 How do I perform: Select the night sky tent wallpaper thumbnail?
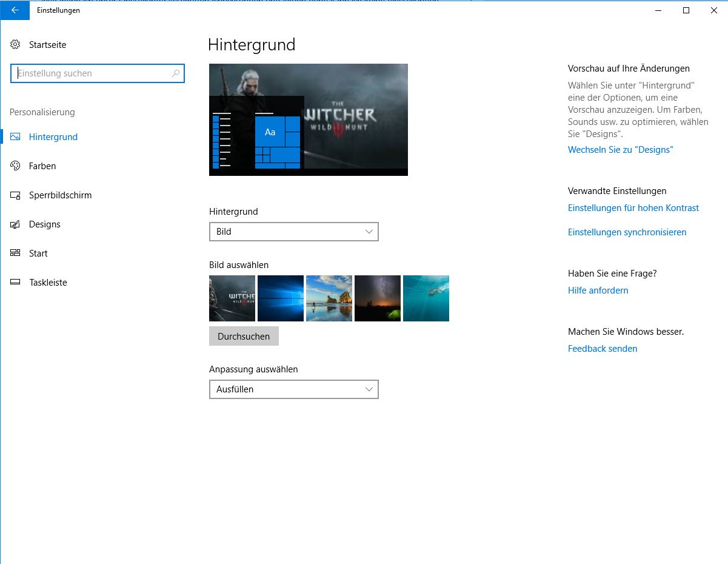click(x=378, y=298)
